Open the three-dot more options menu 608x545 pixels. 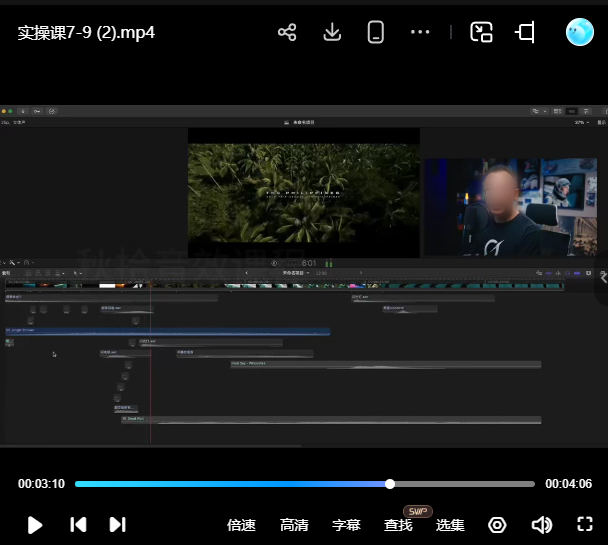click(x=420, y=32)
